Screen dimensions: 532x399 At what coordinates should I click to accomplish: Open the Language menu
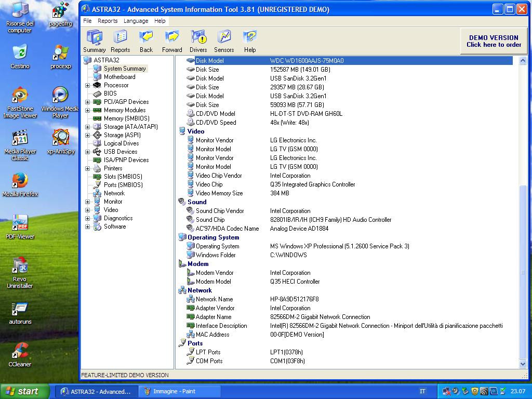(x=136, y=21)
